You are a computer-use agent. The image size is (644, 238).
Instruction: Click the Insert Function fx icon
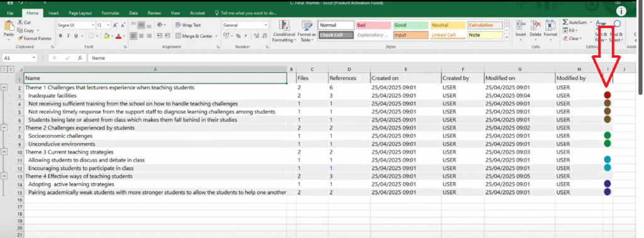tap(80, 58)
